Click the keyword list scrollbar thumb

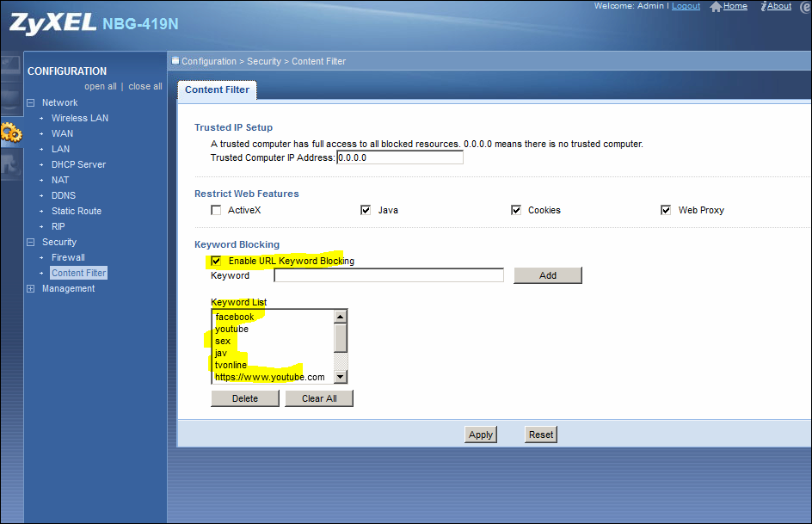pos(341,338)
